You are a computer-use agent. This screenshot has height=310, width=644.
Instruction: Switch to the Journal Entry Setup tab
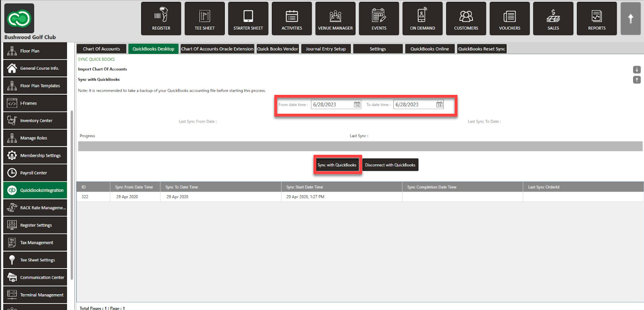tap(325, 49)
